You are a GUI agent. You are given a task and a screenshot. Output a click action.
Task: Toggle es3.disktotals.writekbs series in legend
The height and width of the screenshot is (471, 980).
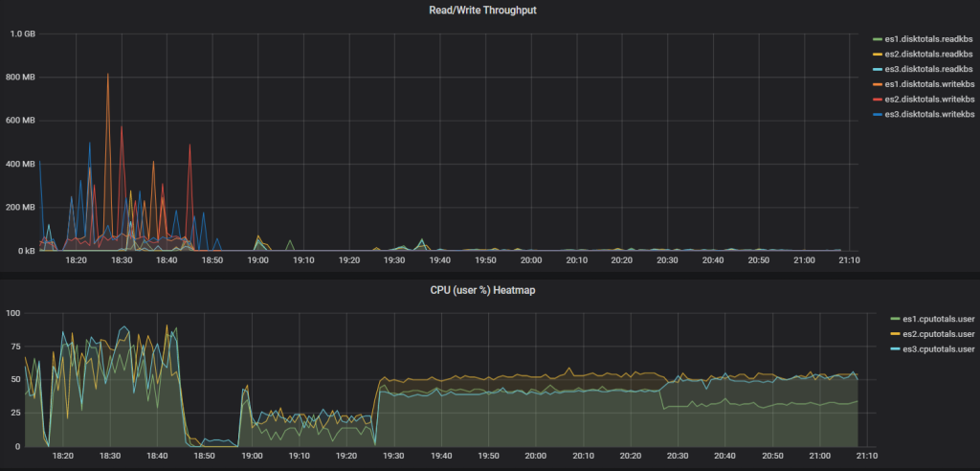pos(929,114)
